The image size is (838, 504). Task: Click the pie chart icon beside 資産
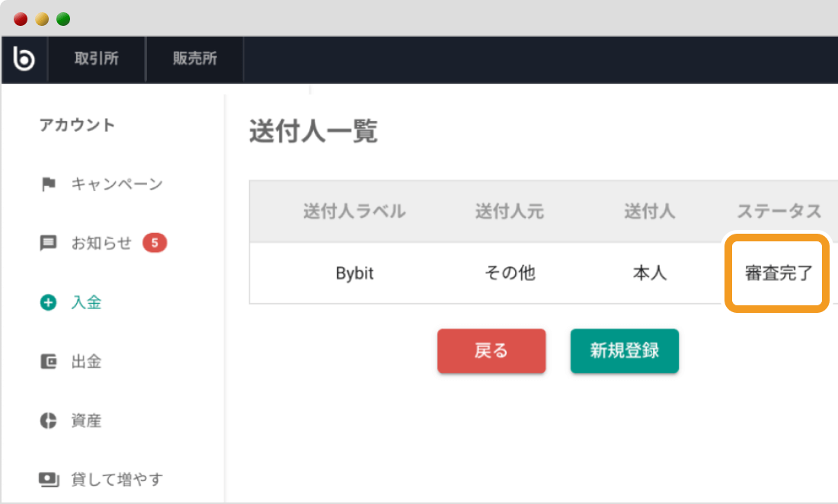(48, 421)
